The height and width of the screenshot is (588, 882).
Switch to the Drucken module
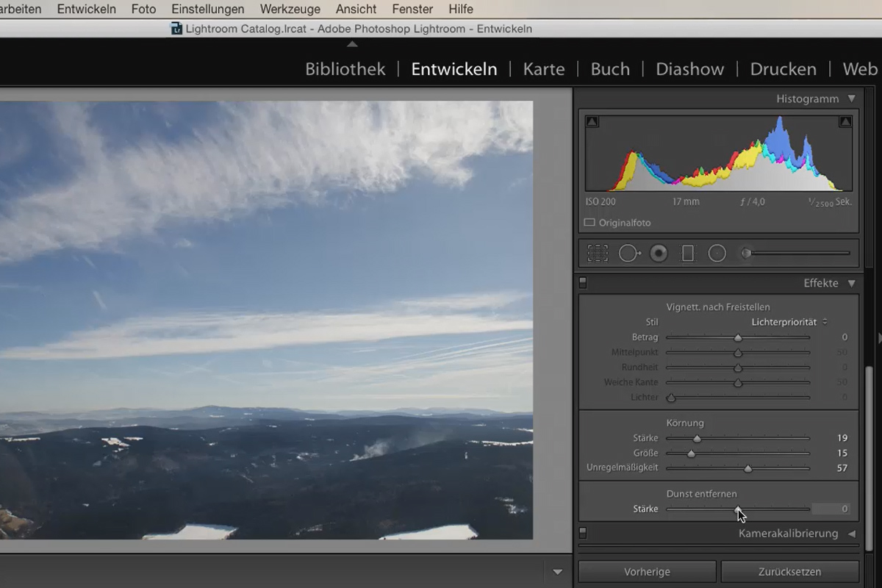[784, 69]
